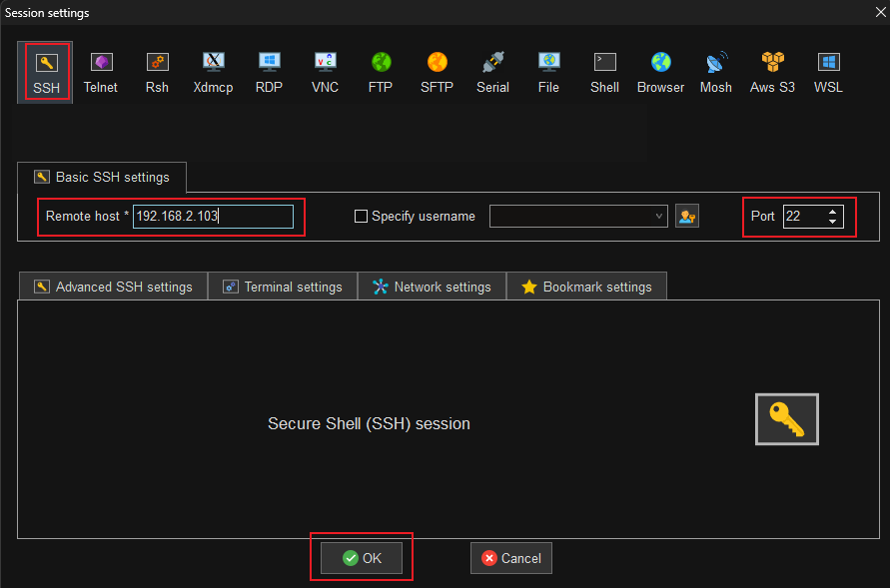This screenshot has width=890, height=588.
Task: Click the credentials manager icon beside username
Action: pyautogui.click(x=687, y=216)
